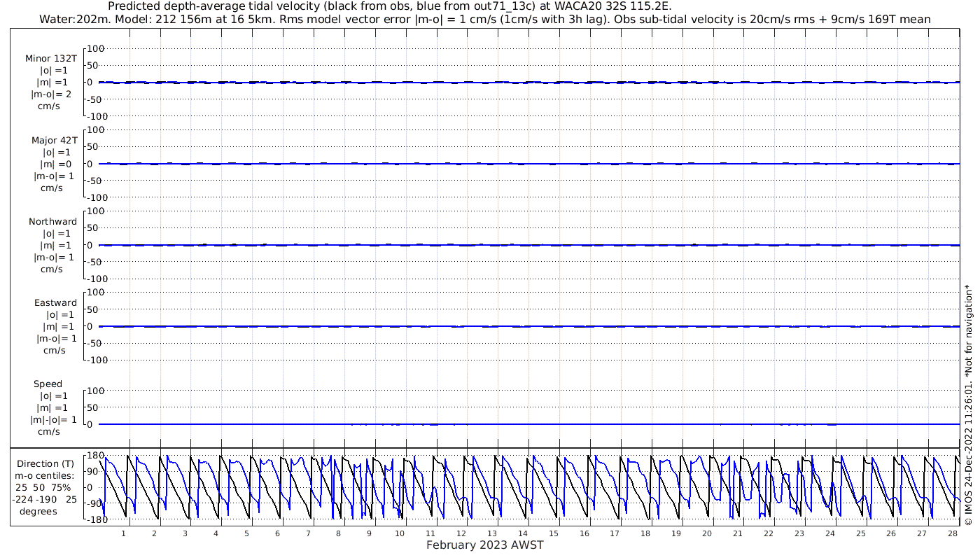Screen dimensions: 980x560
Task: Click day 28 on the date axis
Action: tap(952, 533)
